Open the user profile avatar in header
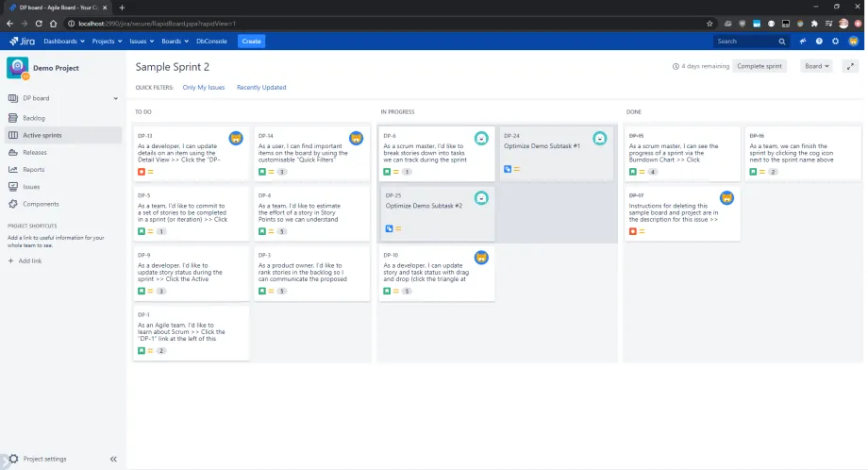Viewport: 868px width, 470px height. pos(853,42)
